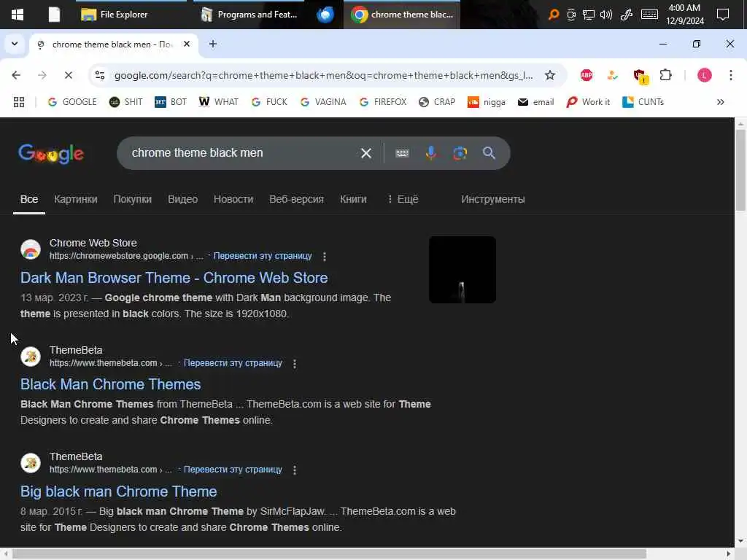Select the Все results tab
Image resolution: width=747 pixels, height=560 pixels.
point(29,199)
